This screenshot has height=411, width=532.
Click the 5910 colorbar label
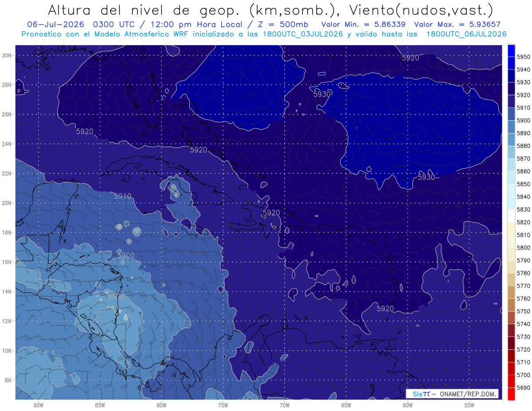[523, 108]
